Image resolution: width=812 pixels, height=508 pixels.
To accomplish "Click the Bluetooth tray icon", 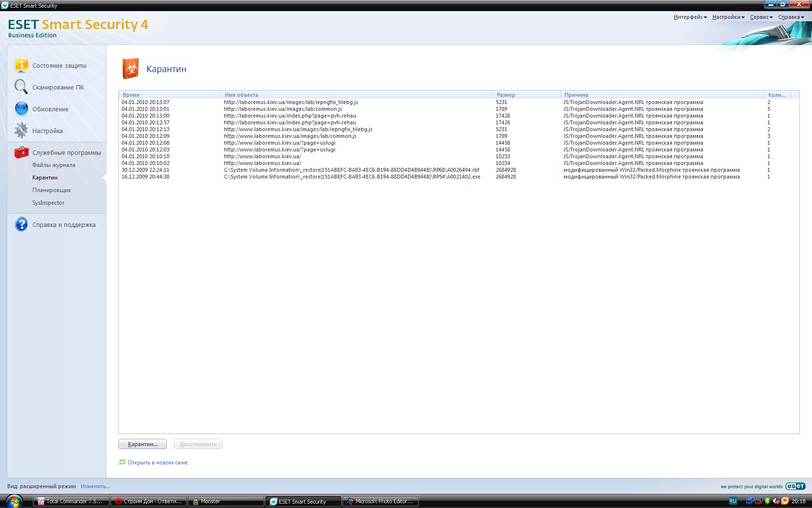I will pos(767,501).
